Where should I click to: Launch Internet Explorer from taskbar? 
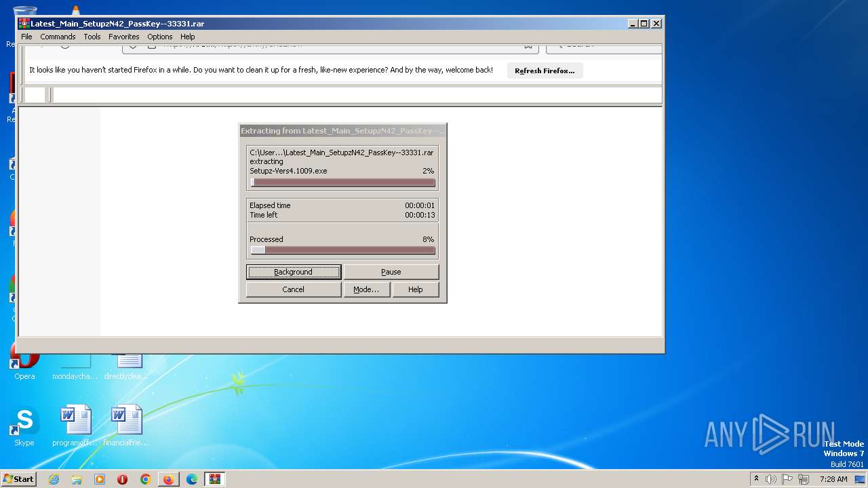(54, 479)
